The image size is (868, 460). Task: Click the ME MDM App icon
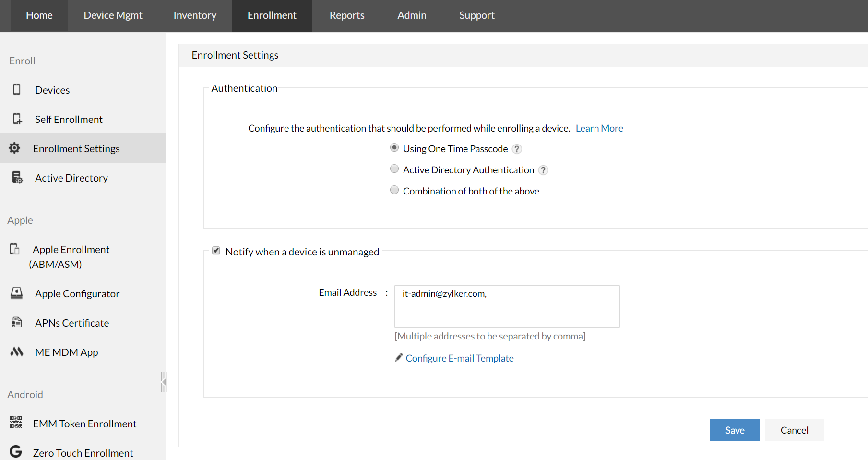click(x=17, y=352)
